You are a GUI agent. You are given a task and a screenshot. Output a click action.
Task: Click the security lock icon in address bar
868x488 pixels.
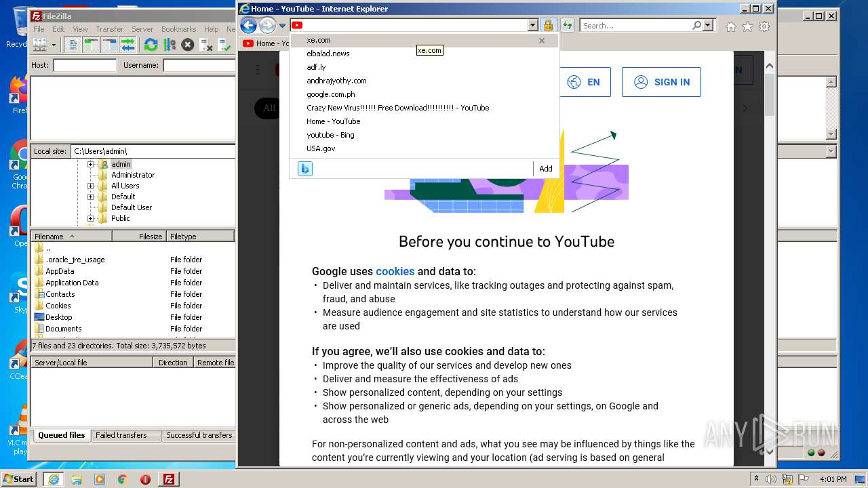548,26
